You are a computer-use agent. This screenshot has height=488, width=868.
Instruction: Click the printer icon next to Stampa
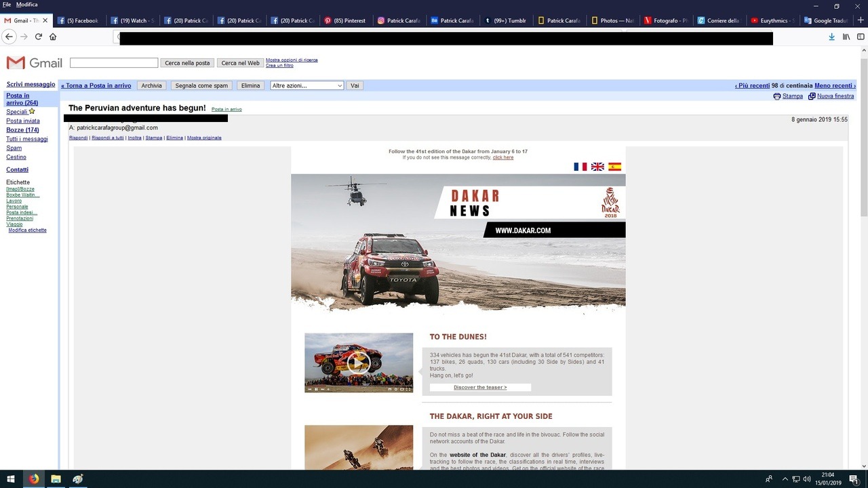pos(777,96)
